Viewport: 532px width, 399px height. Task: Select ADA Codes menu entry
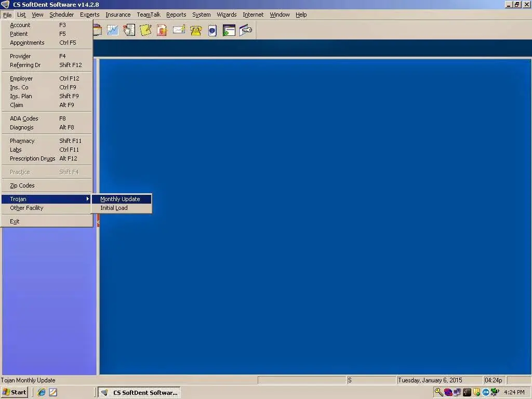coord(47,118)
